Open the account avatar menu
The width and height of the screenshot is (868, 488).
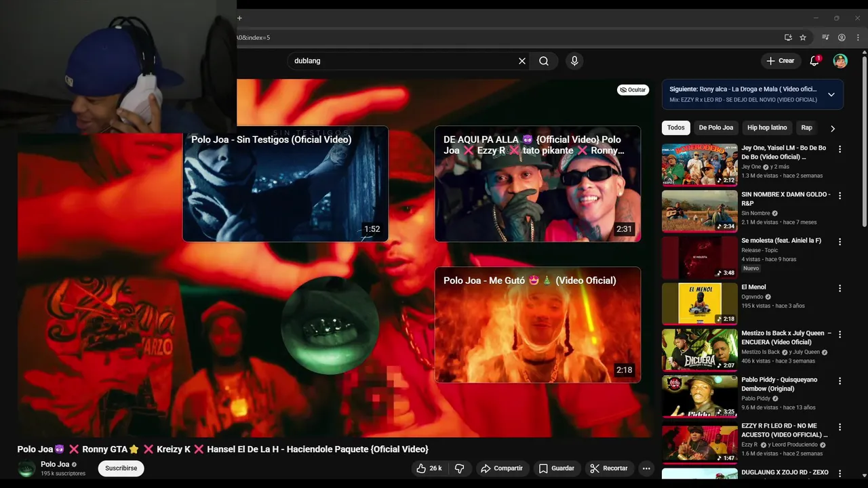(x=840, y=61)
